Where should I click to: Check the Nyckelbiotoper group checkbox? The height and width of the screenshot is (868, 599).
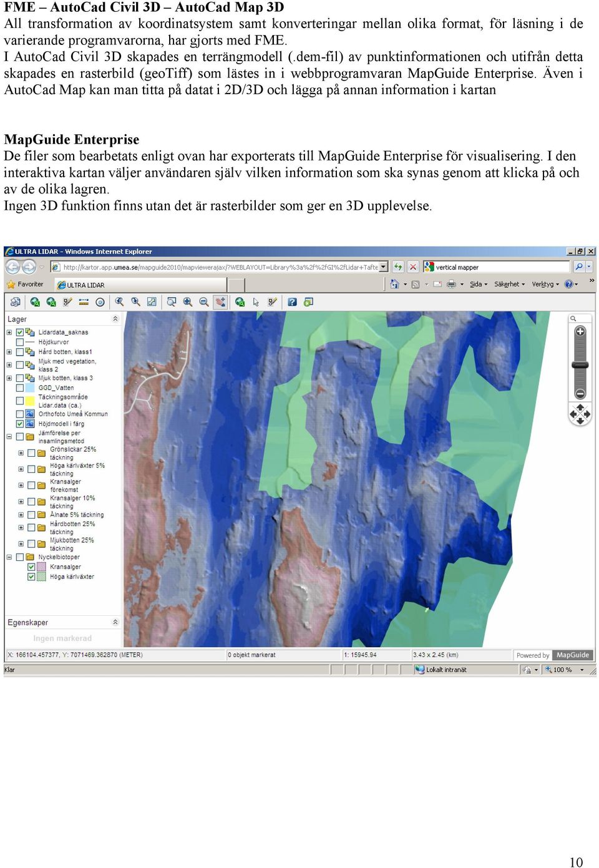tap(20, 557)
